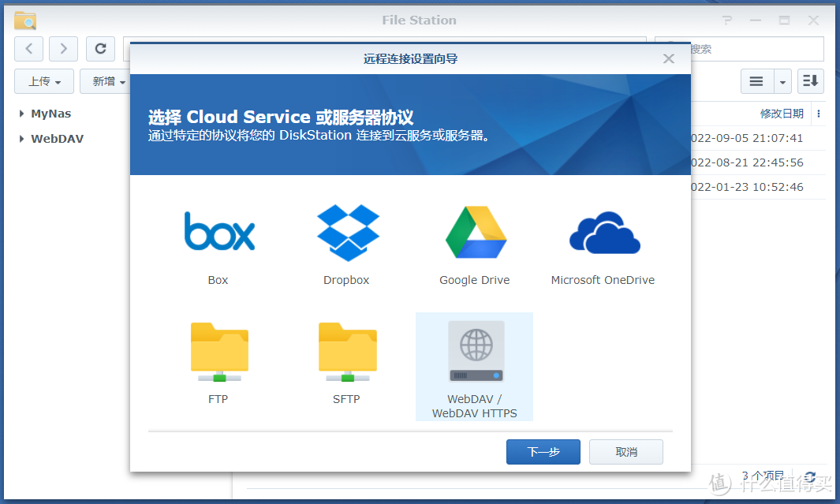The height and width of the screenshot is (504, 840).
Task: Open the 上传 dropdown
Action: click(x=44, y=81)
